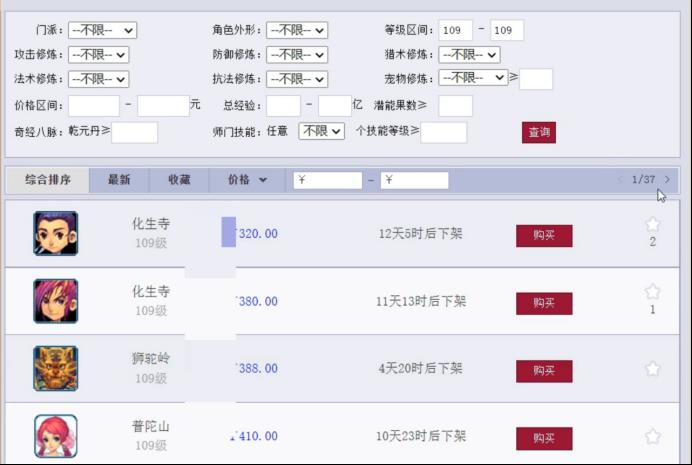692x465 pixels.
Task: Click the 狮驼岭 tiger avatar
Action: pos(56,369)
